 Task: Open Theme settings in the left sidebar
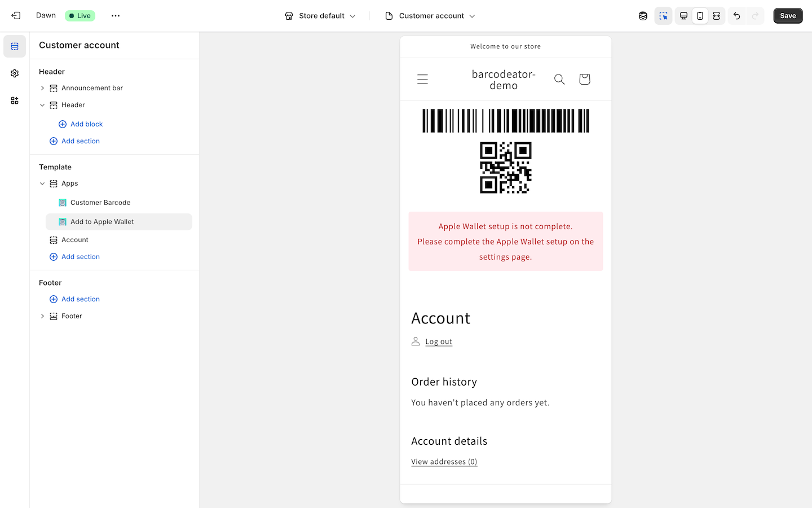pos(15,73)
